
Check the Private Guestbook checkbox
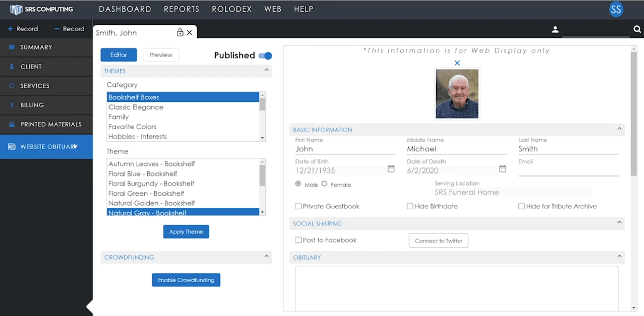click(298, 206)
